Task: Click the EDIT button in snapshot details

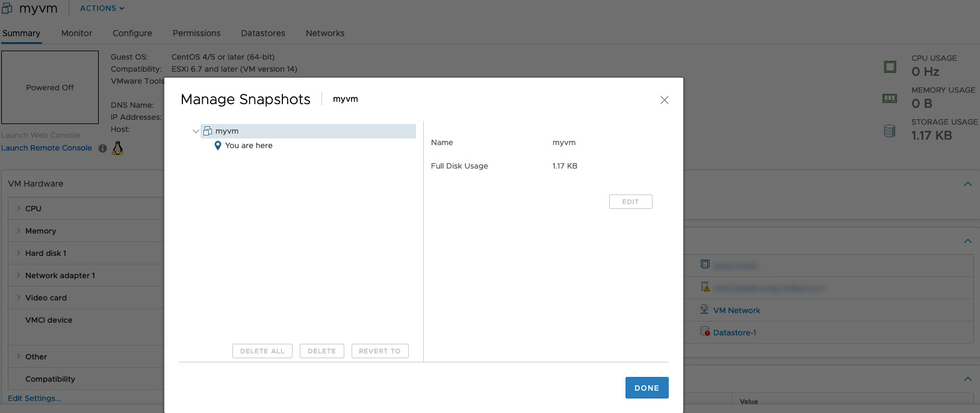Action: [631, 202]
